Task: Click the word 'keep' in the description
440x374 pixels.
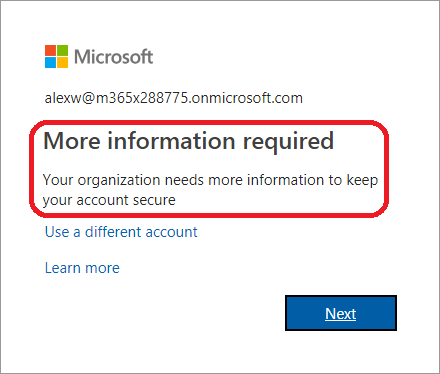Action: [362, 180]
